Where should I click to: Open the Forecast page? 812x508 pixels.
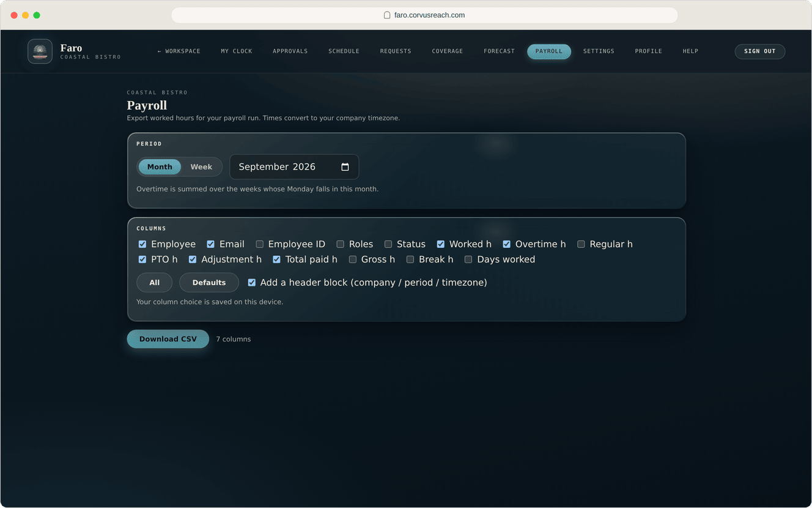click(499, 51)
